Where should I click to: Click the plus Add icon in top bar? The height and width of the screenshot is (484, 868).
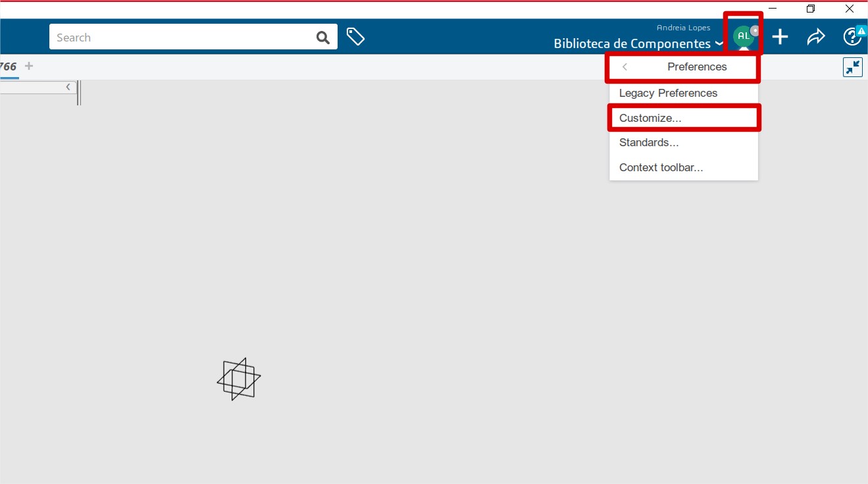(780, 37)
